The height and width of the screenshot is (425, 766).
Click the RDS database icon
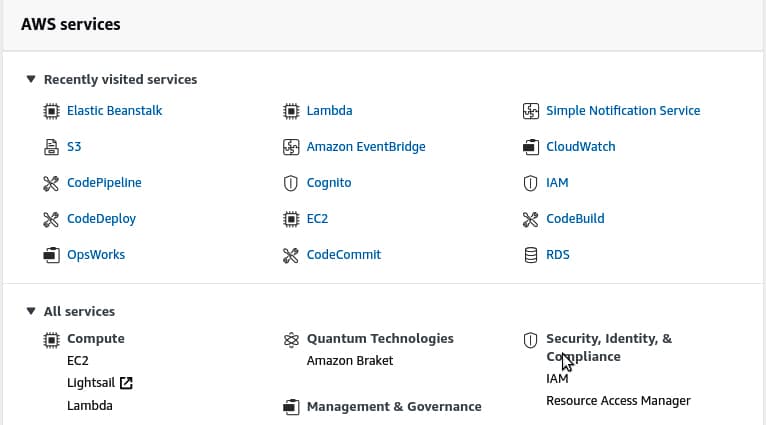pos(531,255)
